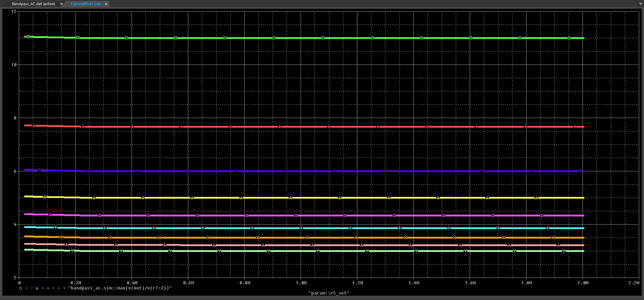Switch to the CurrentPlot1.csd tab

[x=86, y=4]
